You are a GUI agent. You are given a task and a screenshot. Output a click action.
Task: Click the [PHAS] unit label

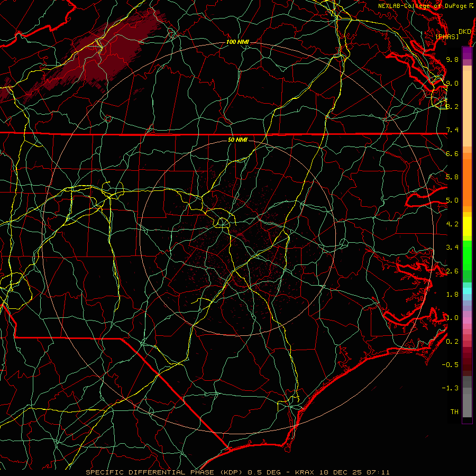tap(447, 36)
